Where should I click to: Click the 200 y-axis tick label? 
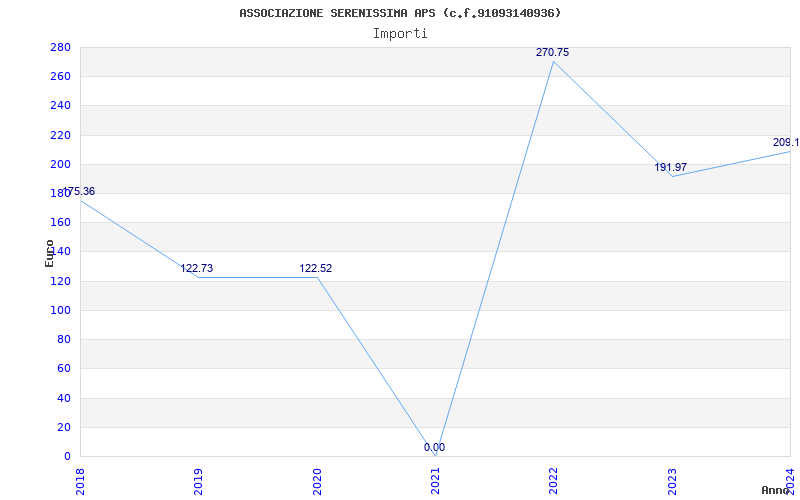[60, 165]
